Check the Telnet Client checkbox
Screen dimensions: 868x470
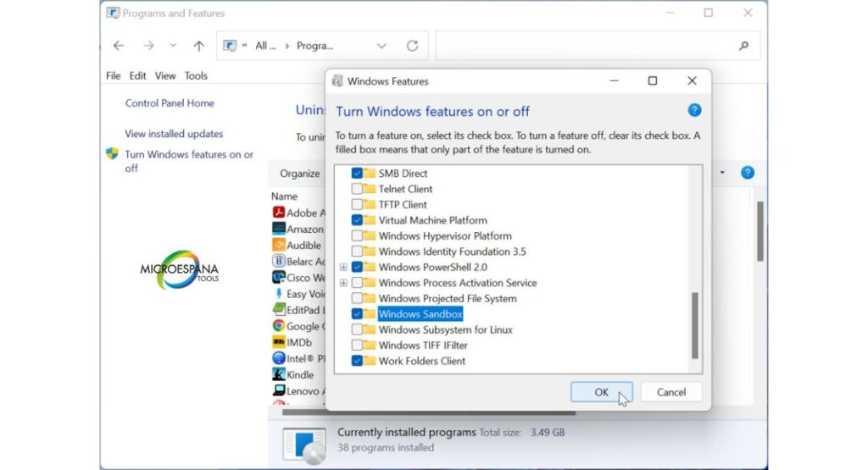tap(357, 189)
